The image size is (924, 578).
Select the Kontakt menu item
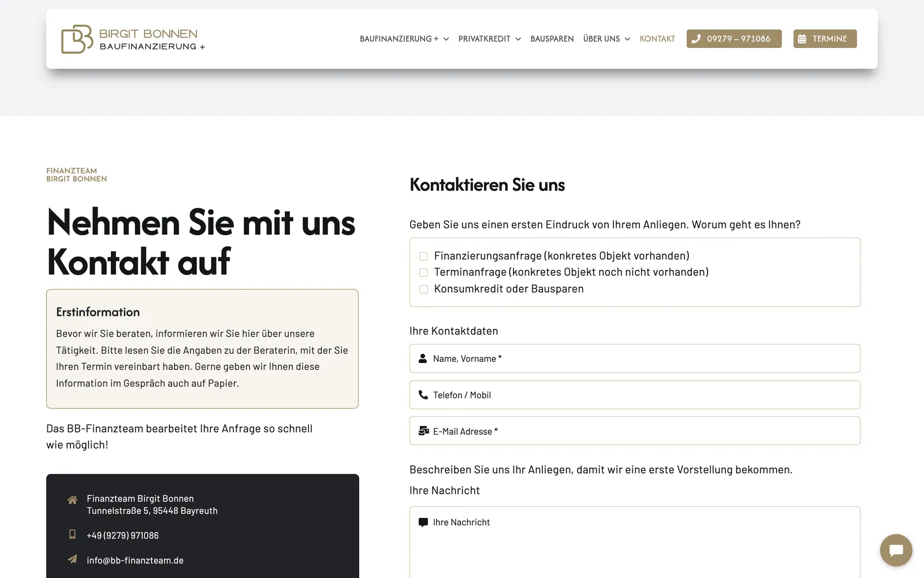657,39
